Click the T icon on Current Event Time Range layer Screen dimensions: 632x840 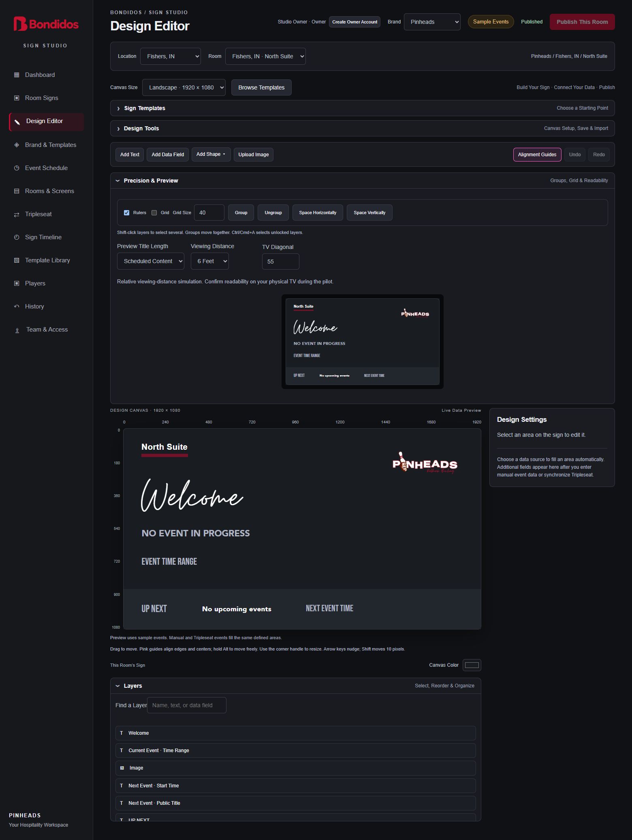(121, 751)
